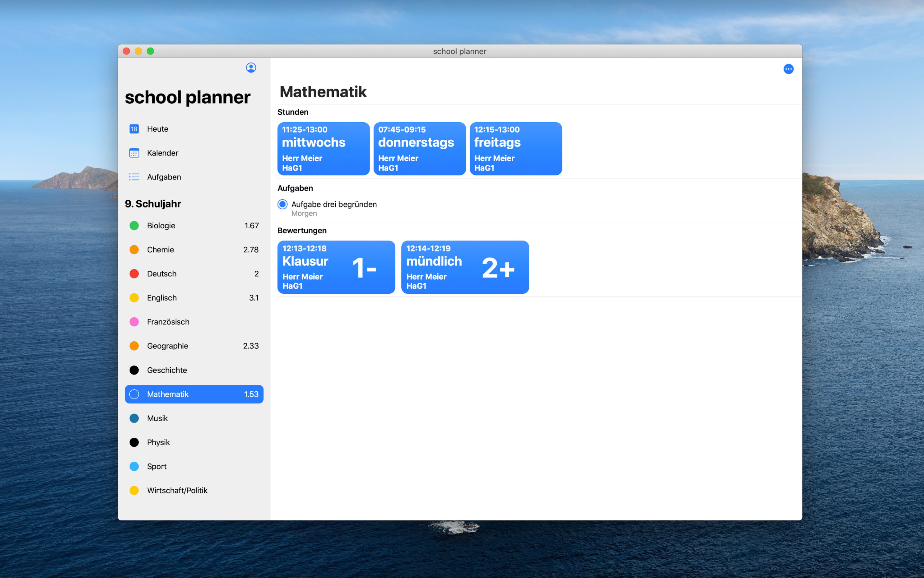
Task: Click the yellow Wirtschaft/Politik dot
Action: (134, 490)
